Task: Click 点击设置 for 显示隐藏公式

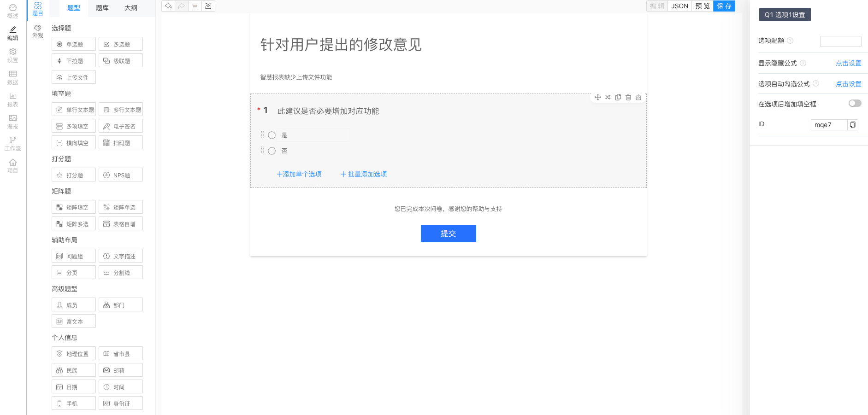Action: pyautogui.click(x=848, y=63)
